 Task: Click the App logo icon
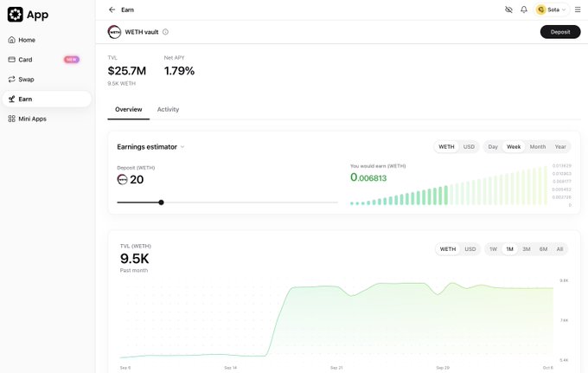(16, 15)
